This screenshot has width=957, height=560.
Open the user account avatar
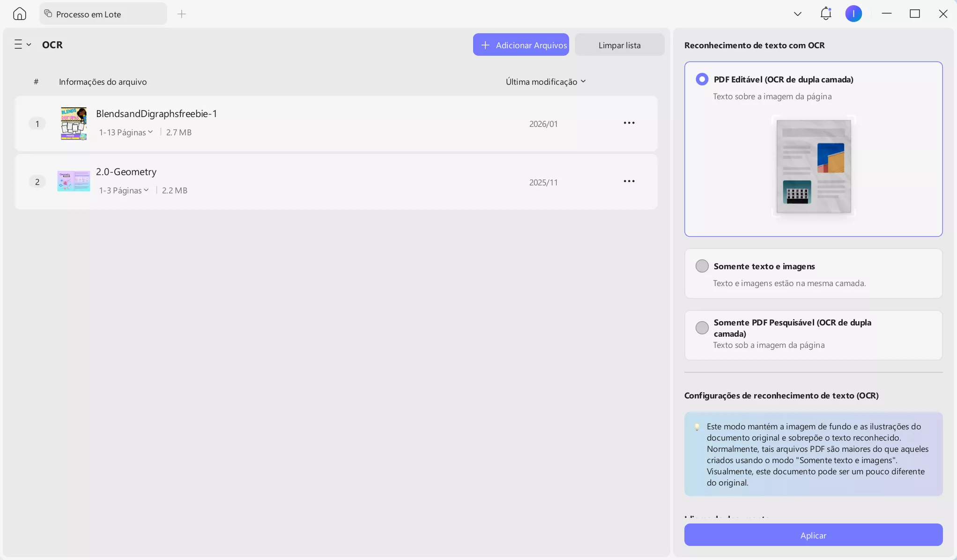pyautogui.click(x=853, y=14)
